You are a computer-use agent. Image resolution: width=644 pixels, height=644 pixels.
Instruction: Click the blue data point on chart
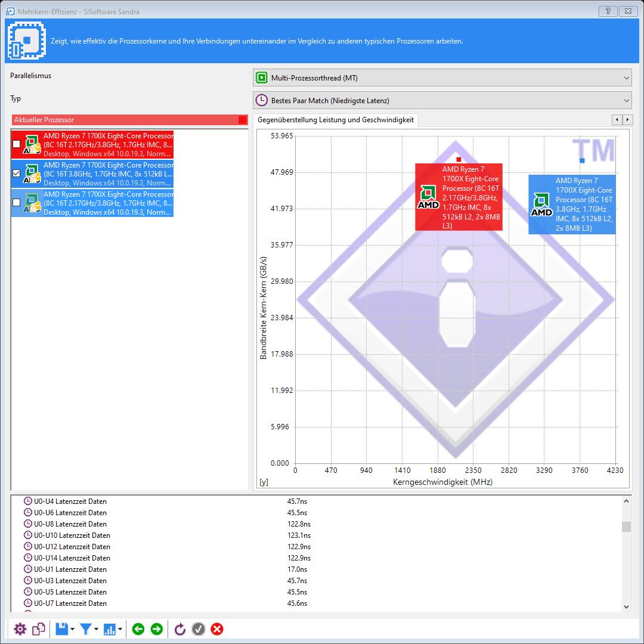pyautogui.click(x=582, y=160)
